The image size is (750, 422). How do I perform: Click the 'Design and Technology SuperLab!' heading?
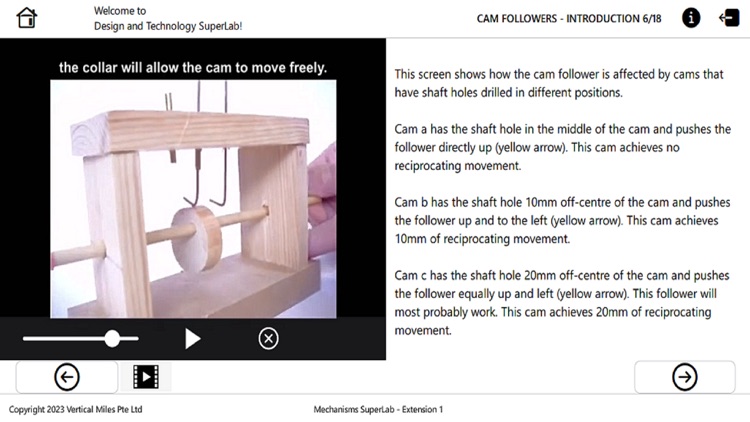168,26
